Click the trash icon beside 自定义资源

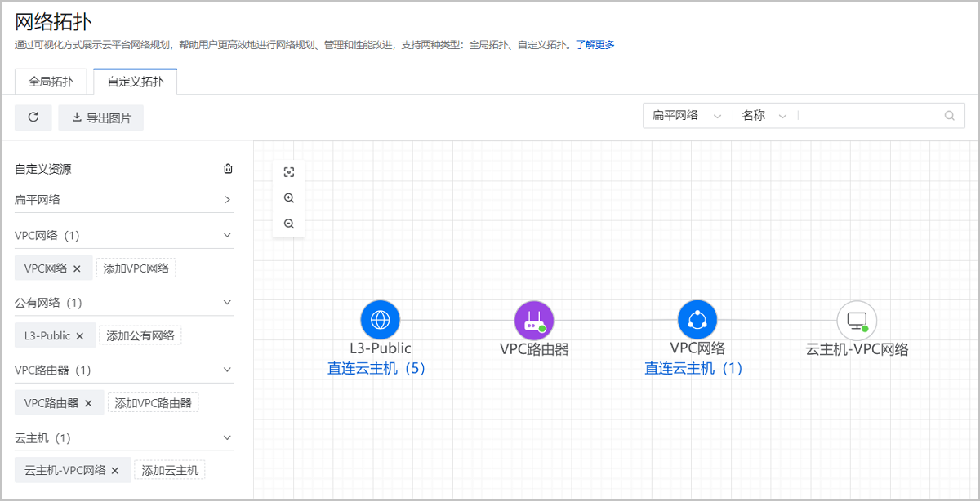click(228, 169)
